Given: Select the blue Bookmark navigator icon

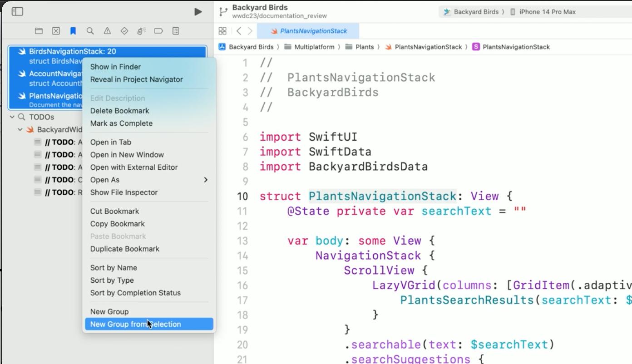Looking at the screenshot, I should (x=73, y=31).
